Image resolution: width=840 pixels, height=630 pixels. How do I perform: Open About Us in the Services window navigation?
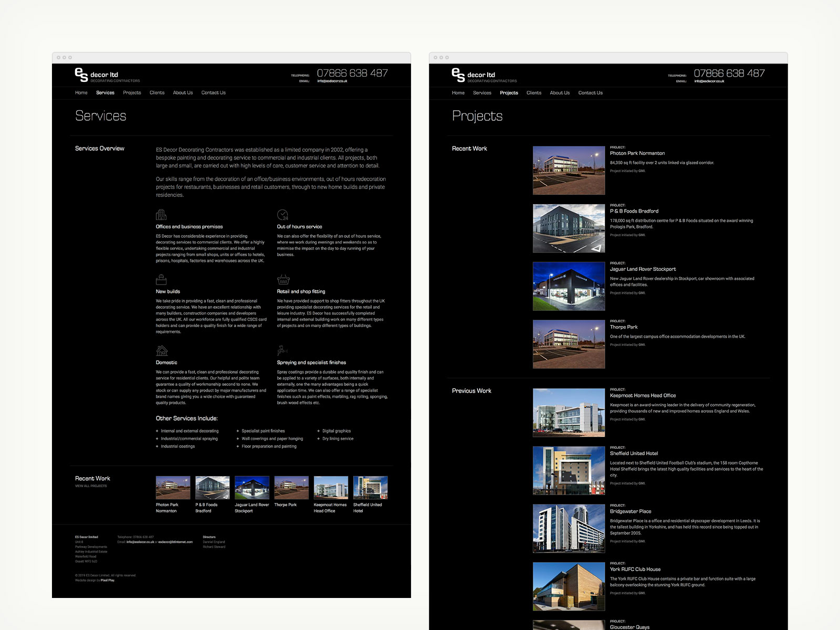183,93
